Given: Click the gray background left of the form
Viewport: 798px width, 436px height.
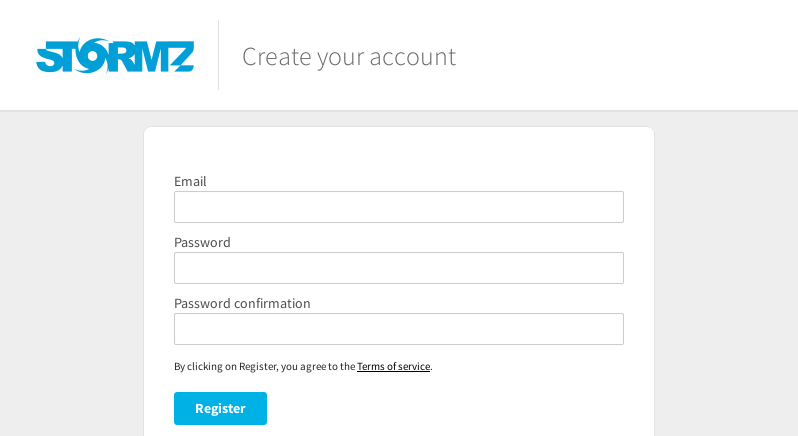Looking at the screenshot, I should (72, 273).
